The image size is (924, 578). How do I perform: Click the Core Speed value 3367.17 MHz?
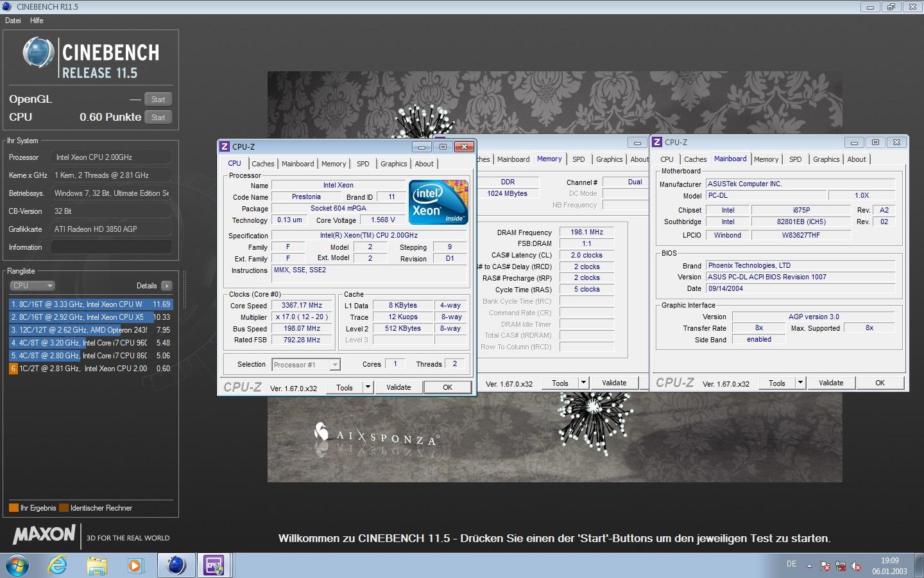coord(302,305)
